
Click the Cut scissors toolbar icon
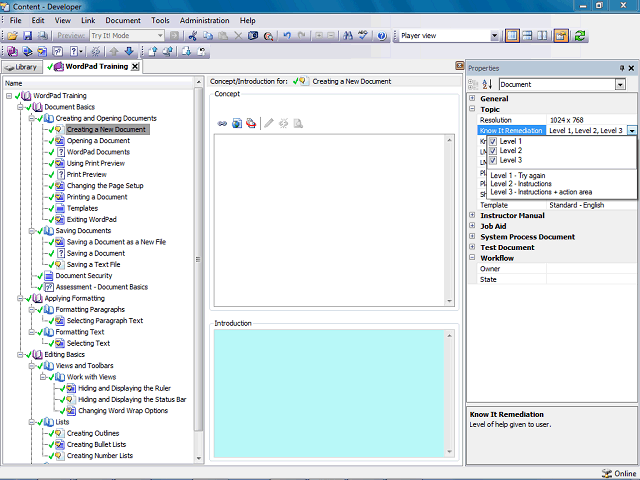[x=193, y=36]
